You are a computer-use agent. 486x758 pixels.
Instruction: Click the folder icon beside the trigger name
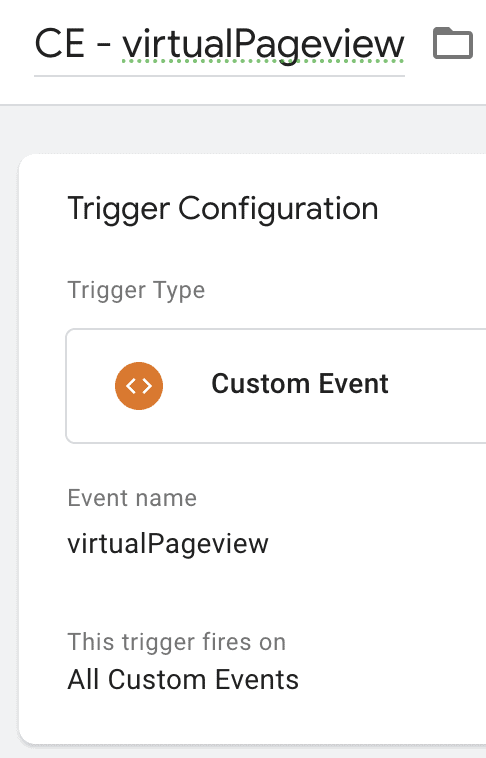453,44
